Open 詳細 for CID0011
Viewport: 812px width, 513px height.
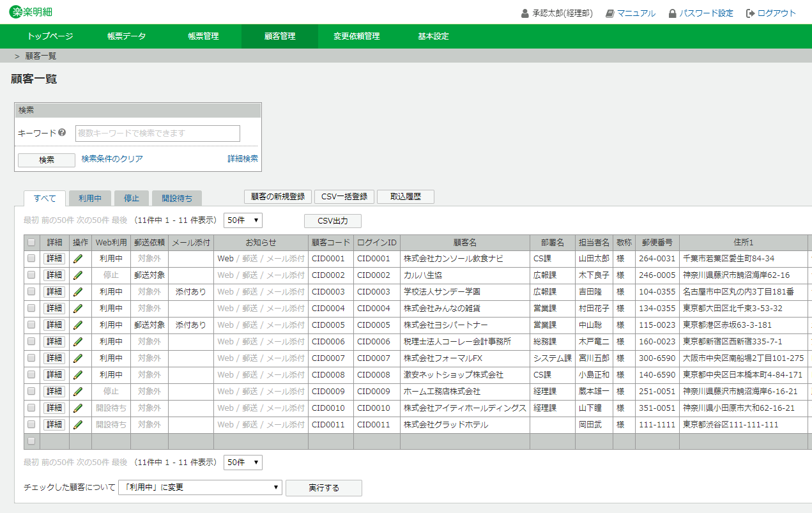[x=54, y=425]
